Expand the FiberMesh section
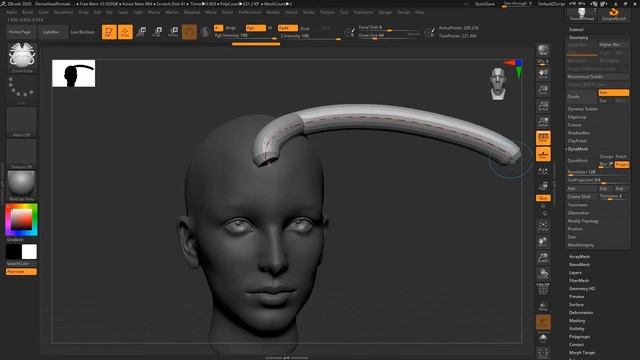 click(579, 280)
